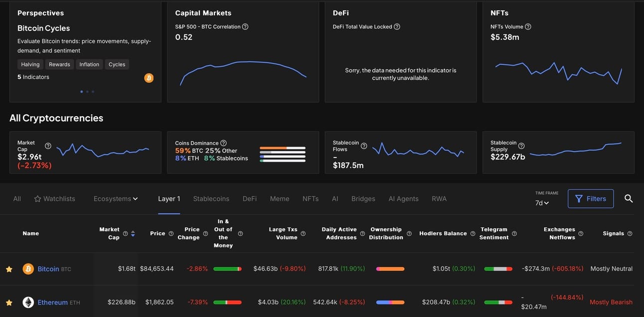Click the Mostly Neutral signal for Bitcoin
The width and height of the screenshot is (644, 317).
[612, 269]
